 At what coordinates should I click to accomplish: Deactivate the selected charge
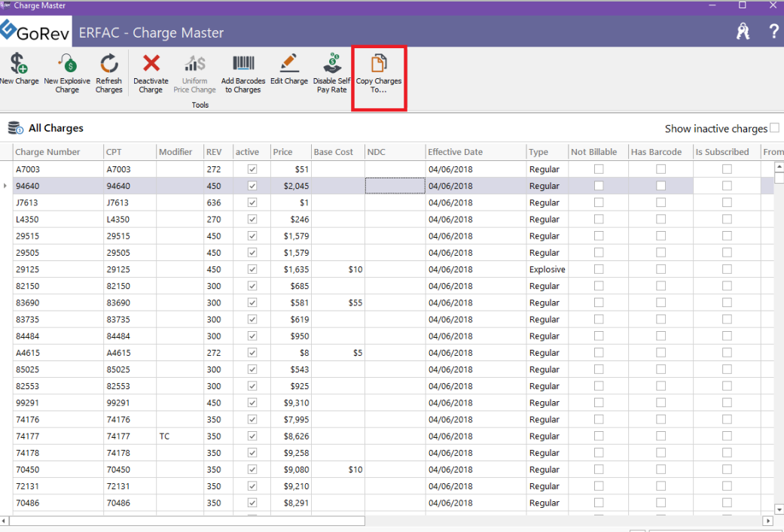pos(151,71)
